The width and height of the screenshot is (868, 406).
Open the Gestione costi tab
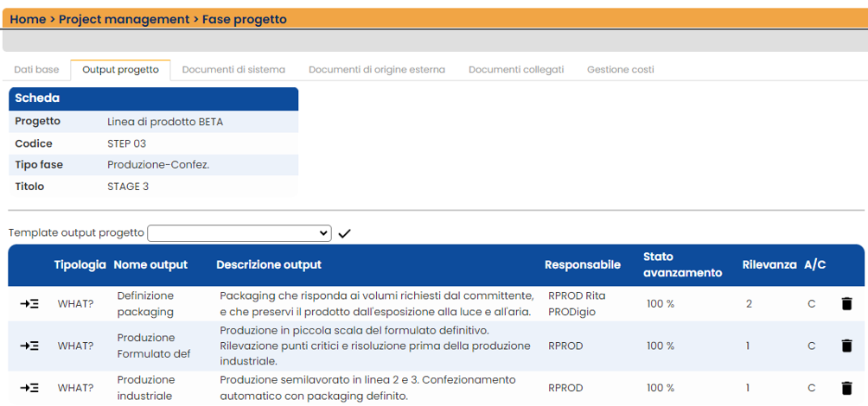tap(621, 70)
